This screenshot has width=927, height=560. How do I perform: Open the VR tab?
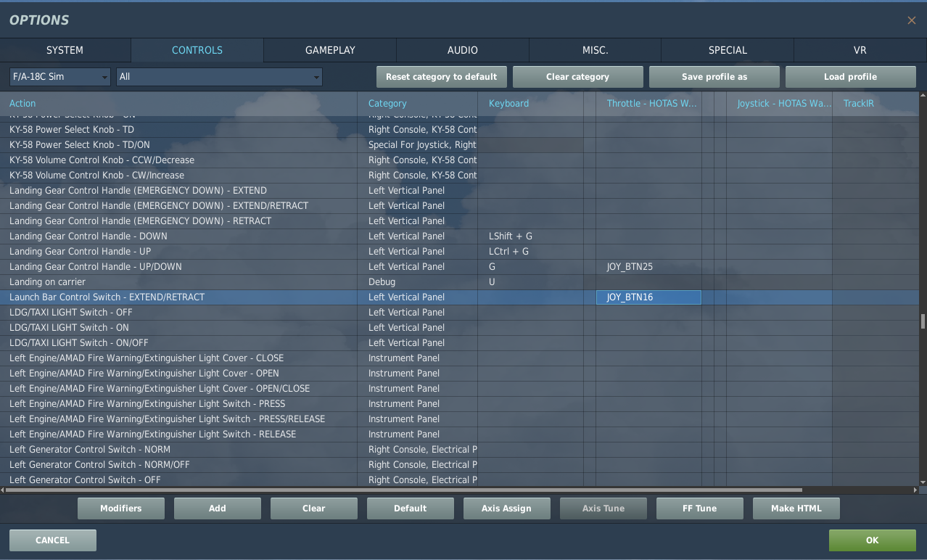coord(860,50)
